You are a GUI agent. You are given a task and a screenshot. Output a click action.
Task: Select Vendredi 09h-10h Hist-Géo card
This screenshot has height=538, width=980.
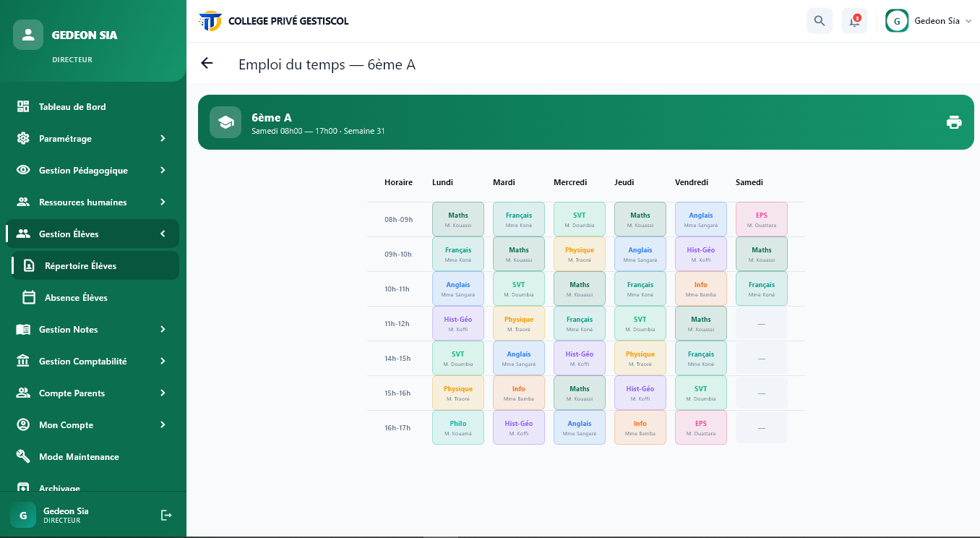(x=701, y=254)
